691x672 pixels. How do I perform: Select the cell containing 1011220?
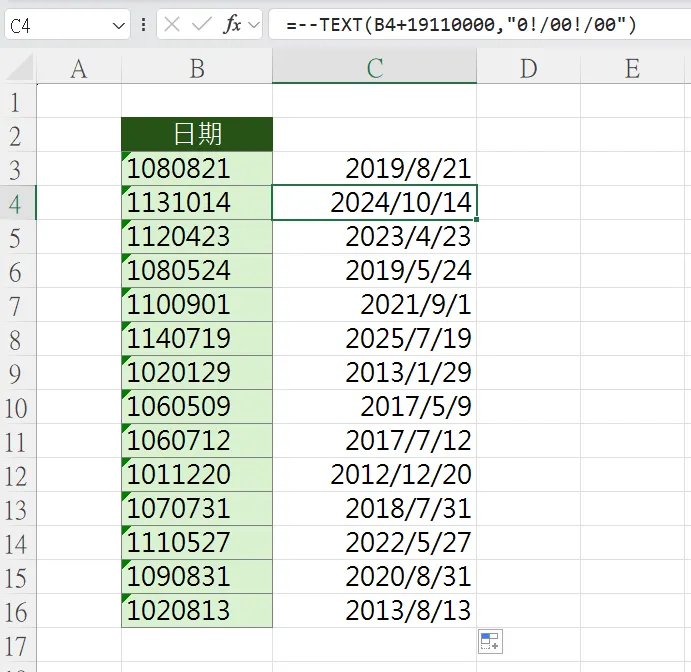197,475
